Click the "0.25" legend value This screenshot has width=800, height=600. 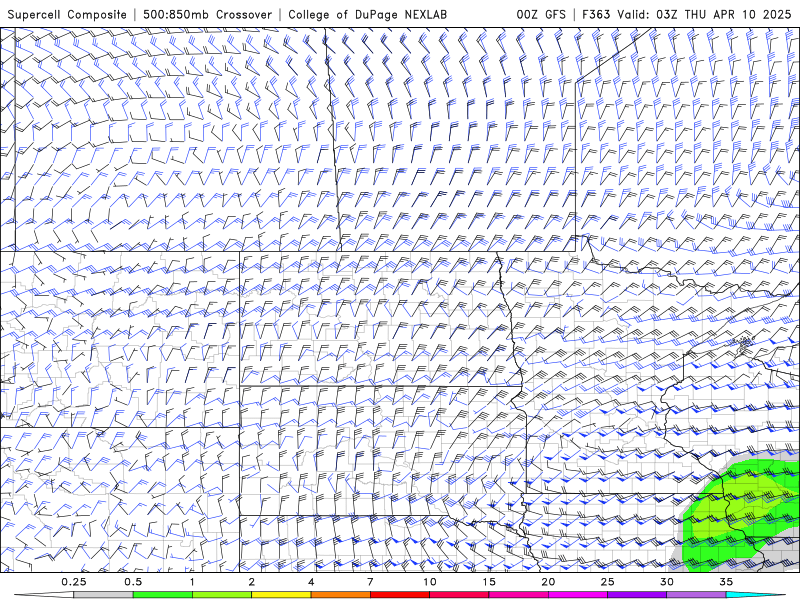click(74, 582)
